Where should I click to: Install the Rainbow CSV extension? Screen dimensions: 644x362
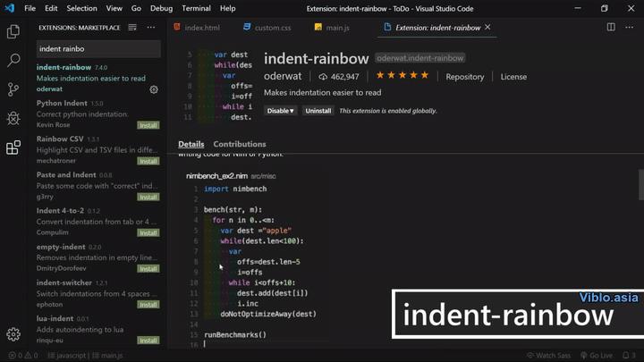(x=148, y=161)
